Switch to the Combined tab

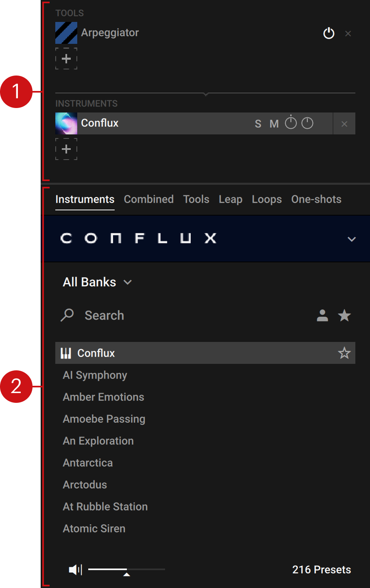pos(148,199)
